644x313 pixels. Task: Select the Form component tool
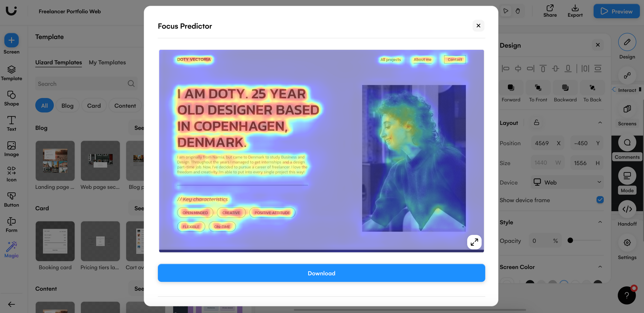(11, 225)
